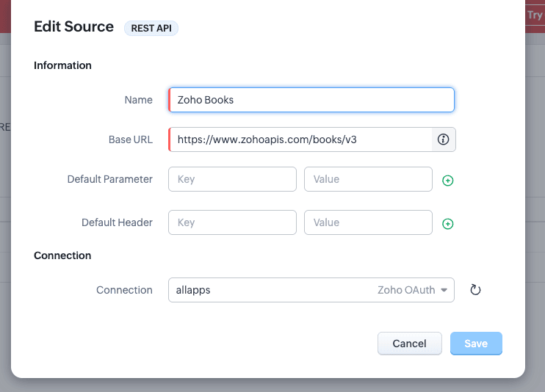The image size is (545, 392).
Task: Click the Base URL info icon
Action: [x=443, y=139]
